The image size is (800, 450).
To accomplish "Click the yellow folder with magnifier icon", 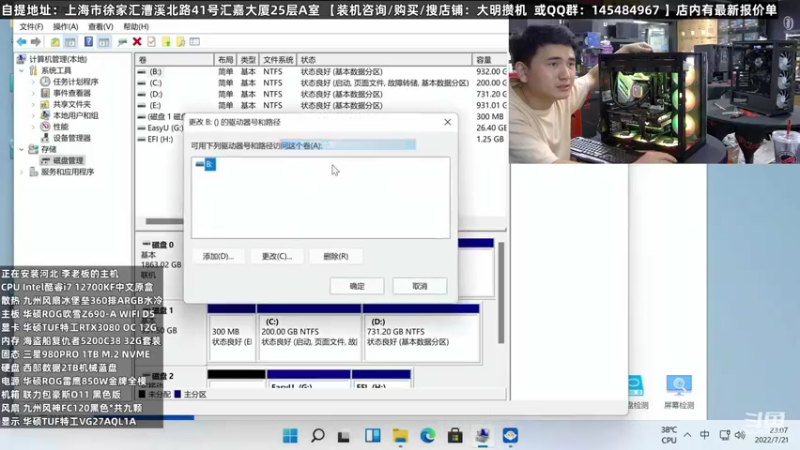I will [181, 42].
